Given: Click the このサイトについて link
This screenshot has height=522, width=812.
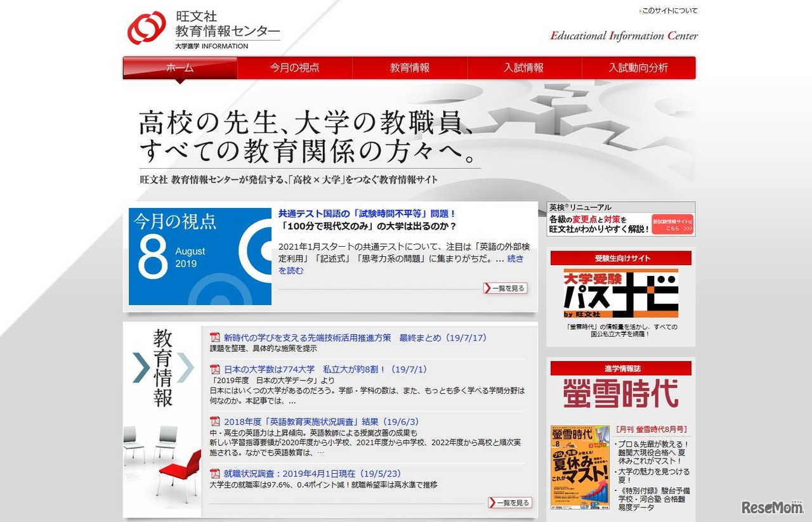Looking at the screenshot, I should click(670, 10).
